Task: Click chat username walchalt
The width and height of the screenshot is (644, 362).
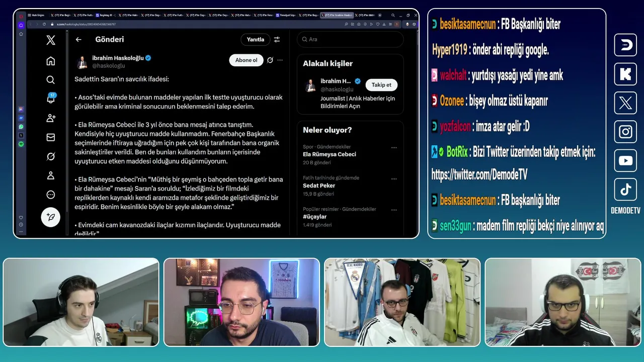Action: coord(453,75)
